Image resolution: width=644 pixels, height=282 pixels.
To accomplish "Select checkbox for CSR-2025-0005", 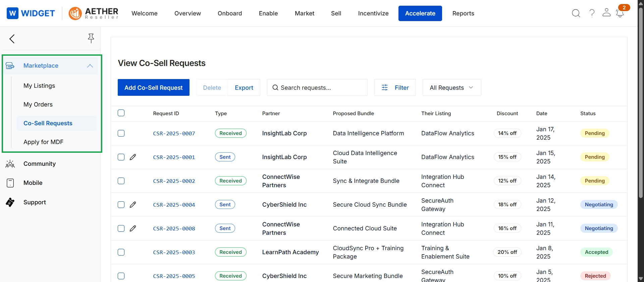I will [121, 276].
